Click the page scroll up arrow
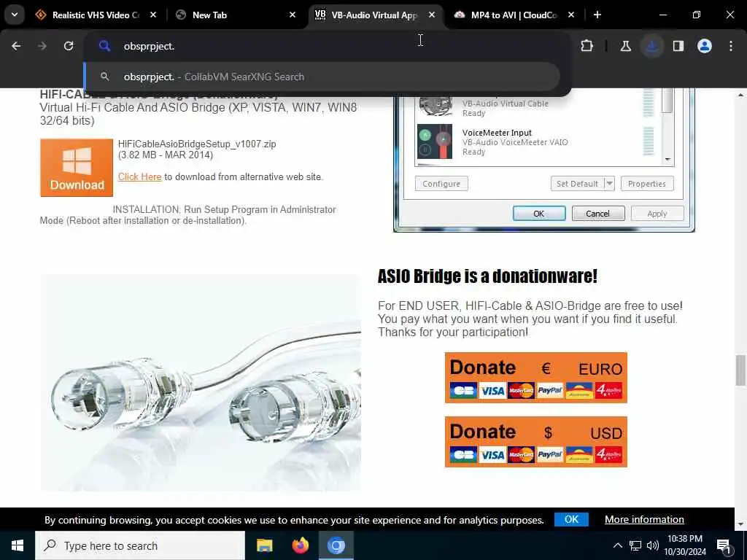The image size is (747, 560). click(x=740, y=95)
